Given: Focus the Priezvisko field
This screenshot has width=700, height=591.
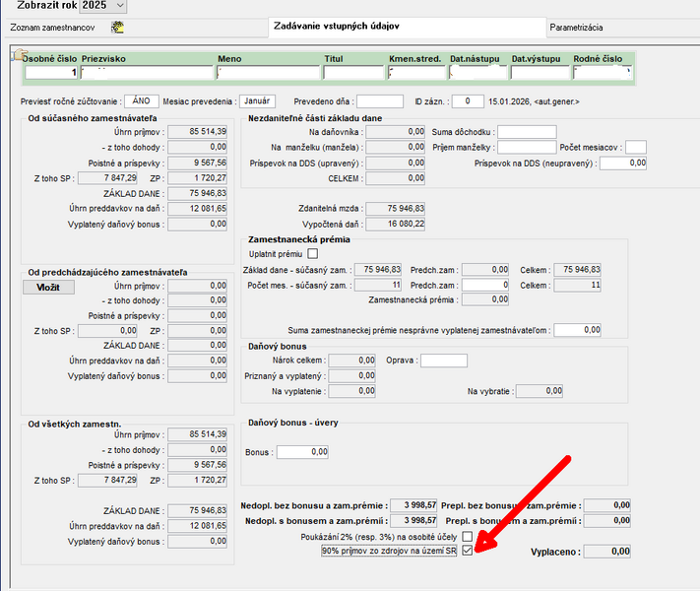Looking at the screenshot, I should point(147,72).
